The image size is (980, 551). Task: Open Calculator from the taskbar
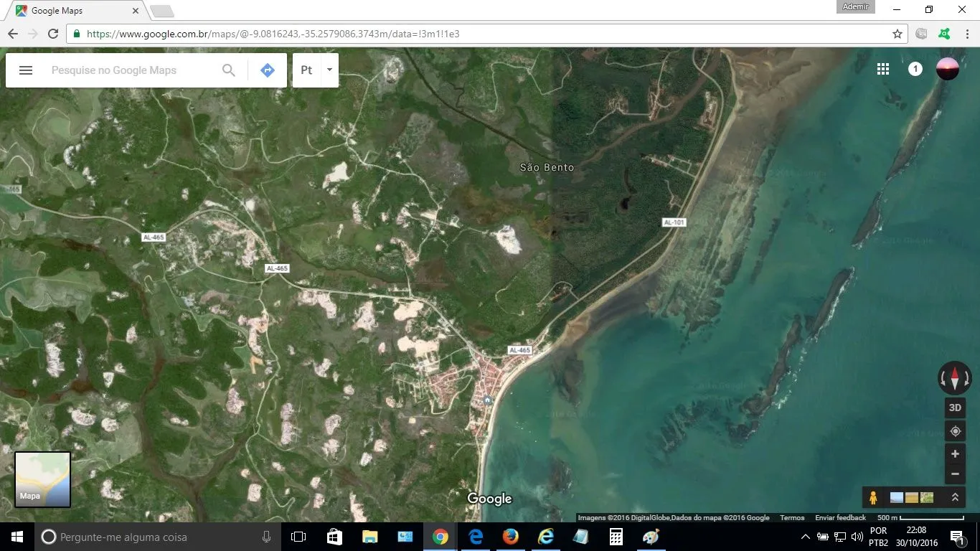click(616, 537)
